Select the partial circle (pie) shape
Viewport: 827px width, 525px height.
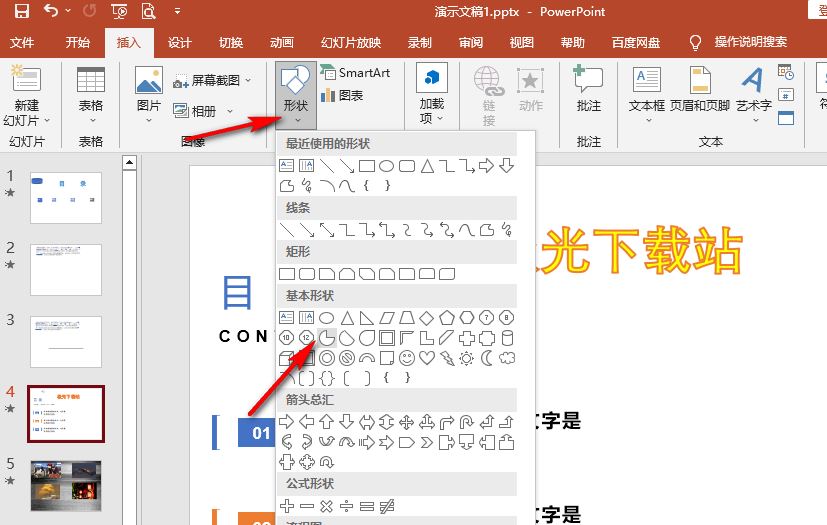(326, 337)
